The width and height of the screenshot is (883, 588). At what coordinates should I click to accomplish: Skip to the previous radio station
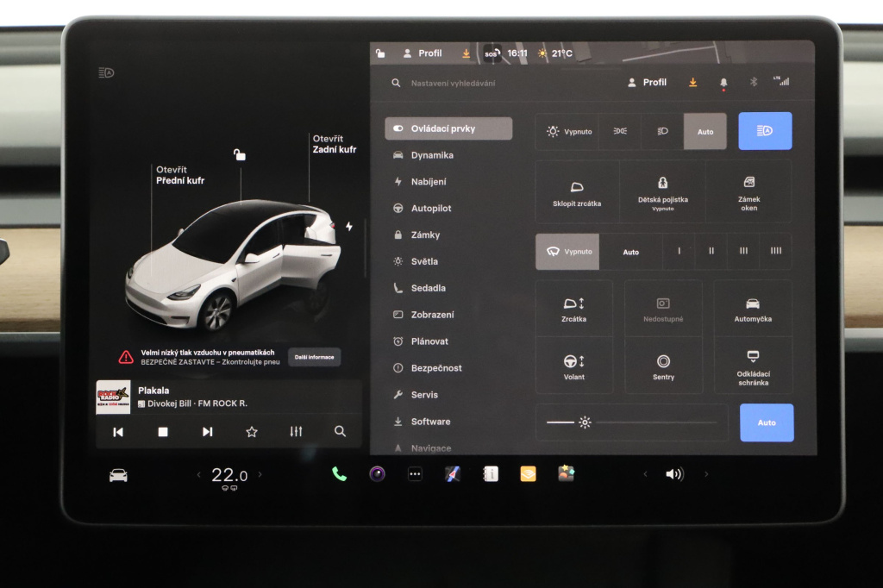(118, 432)
